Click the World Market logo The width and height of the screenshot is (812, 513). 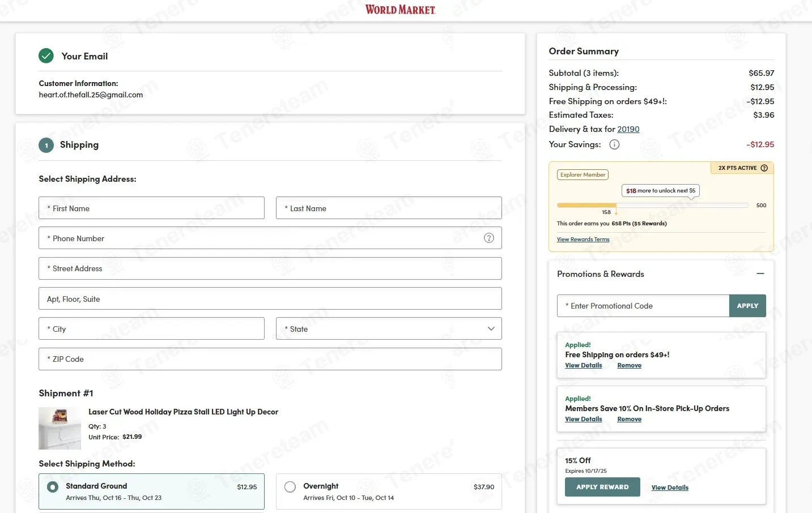click(x=400, y=10)
